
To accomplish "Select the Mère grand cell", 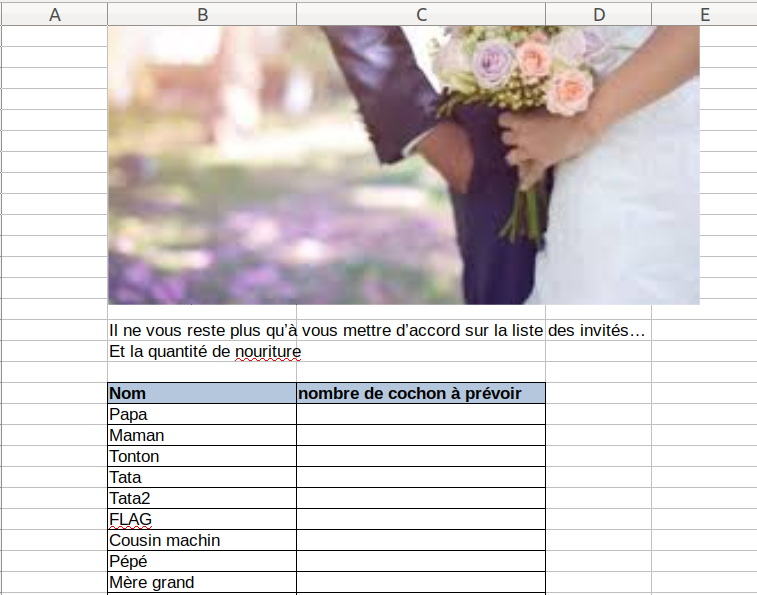I will 202,582.
